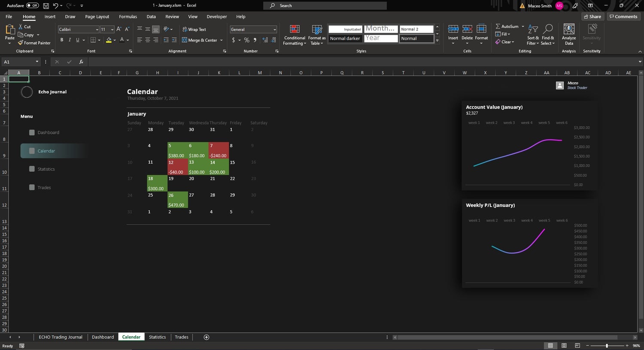The image size is (644, 350).
Task: Check the Dashboard menu checkbox
Action: [x=32, y=133]
